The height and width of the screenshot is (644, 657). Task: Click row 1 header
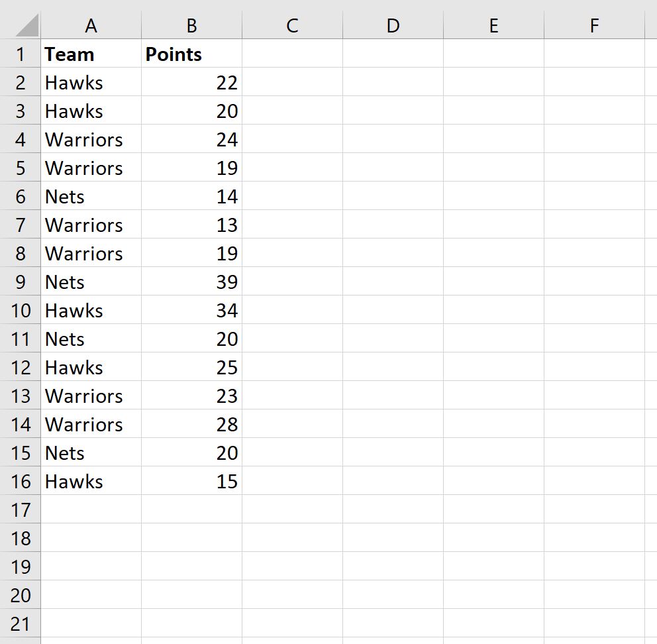click(20, 54)
